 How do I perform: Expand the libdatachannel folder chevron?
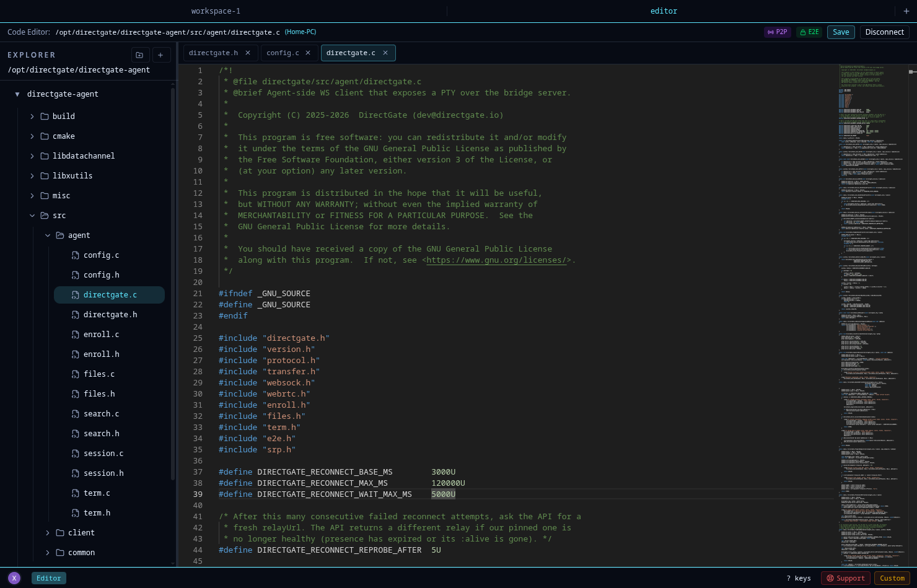point(32,156)
